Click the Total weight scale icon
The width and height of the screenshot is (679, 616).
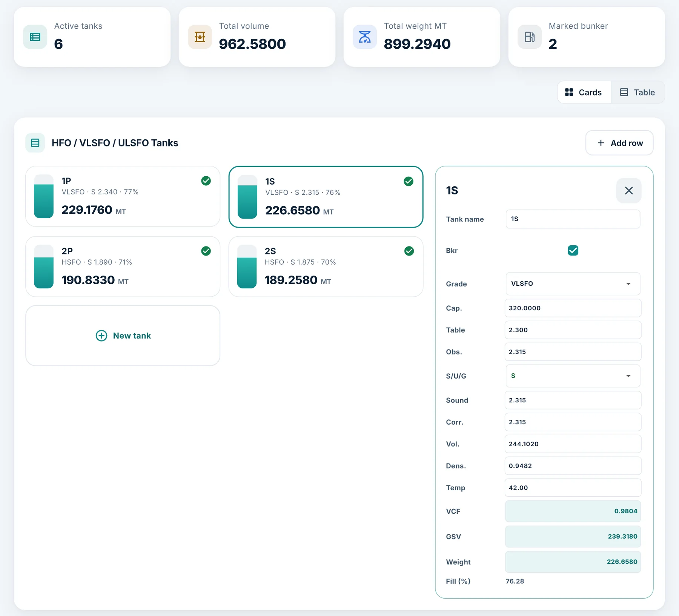click(x=365, y=37)
